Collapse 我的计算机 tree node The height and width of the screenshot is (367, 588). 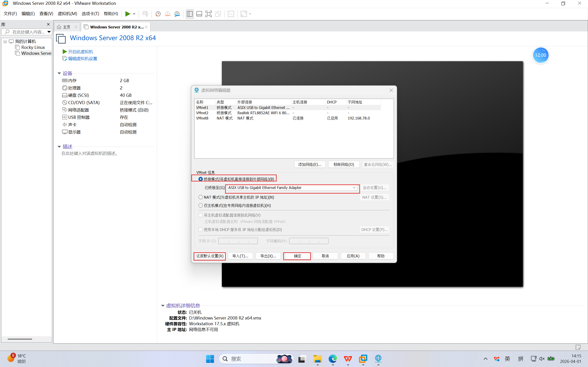[x=5, y=42]
